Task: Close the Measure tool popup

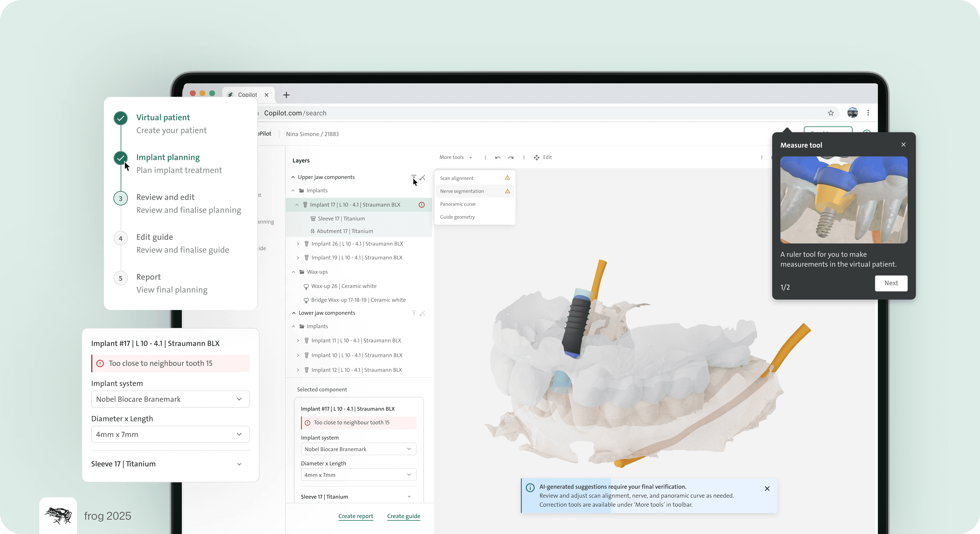Action: point(903,145)
